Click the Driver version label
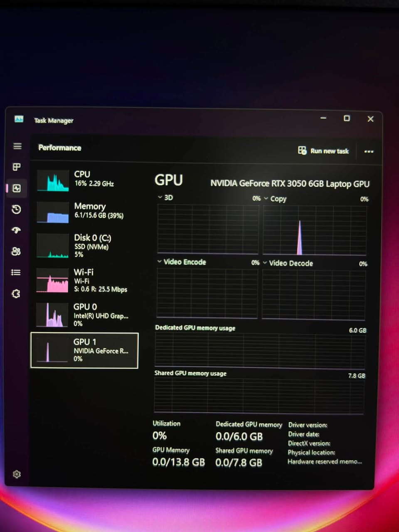 click(308, 425)
